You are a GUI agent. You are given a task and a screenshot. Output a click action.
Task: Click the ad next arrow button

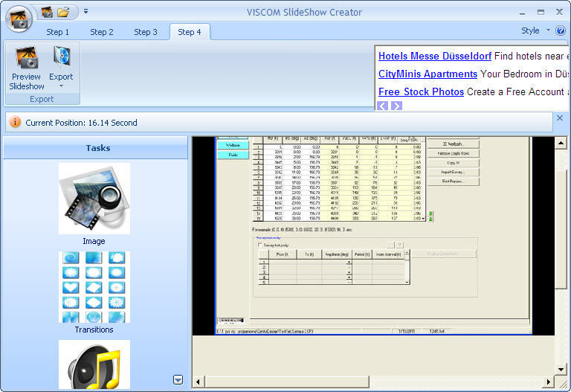[396, 106]
